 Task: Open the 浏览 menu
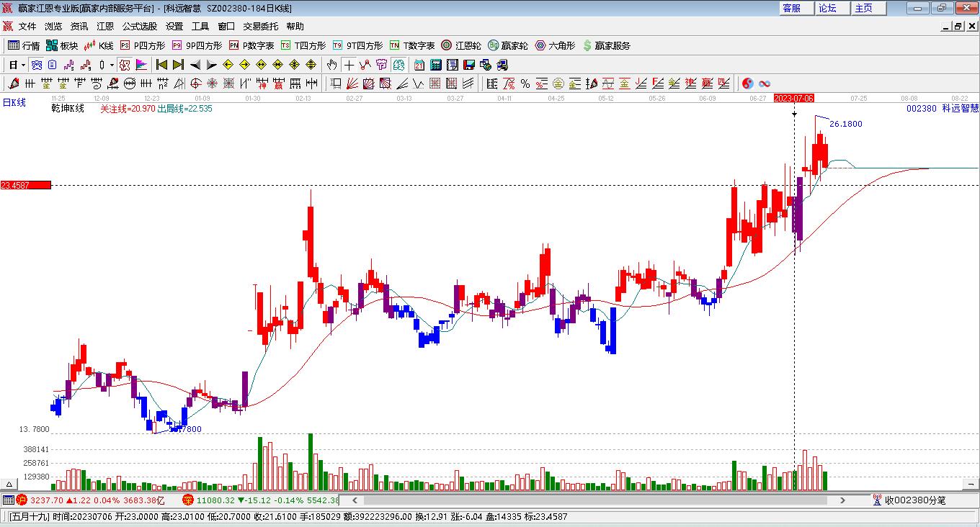[x=53, y=27]
